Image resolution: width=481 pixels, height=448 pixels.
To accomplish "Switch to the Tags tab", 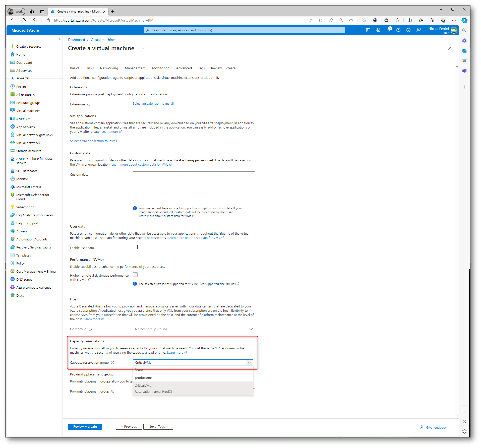I will click(201, 68).
